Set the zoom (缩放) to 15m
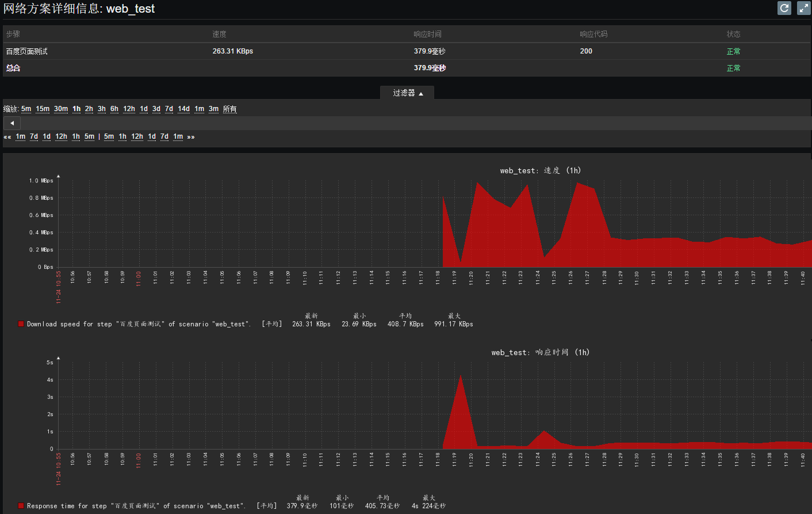The width and height of the screenshot is (812, 514). coord(43,109)
